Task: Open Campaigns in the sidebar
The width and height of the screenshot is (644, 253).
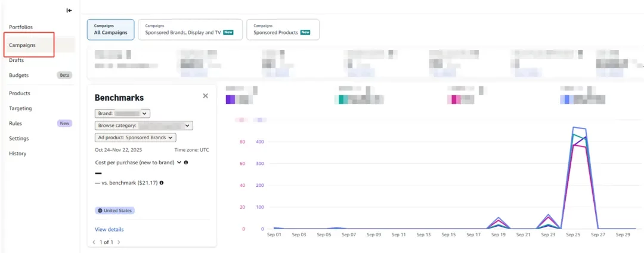Action: click(x=23, y=45)
